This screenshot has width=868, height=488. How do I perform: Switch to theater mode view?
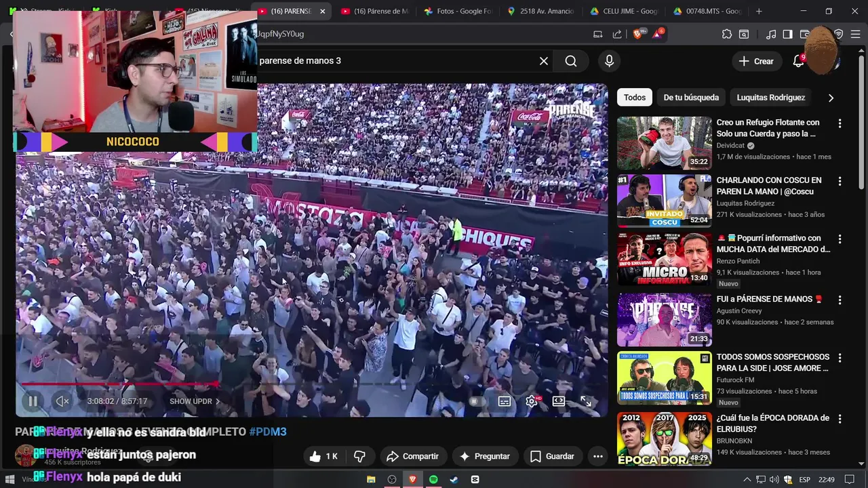tap(559, 401)
